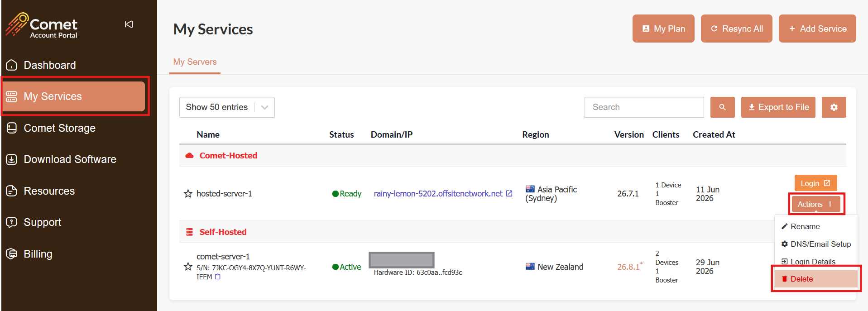Open Actions dropdown for hosted-server-1
Image resolution: width=868 pixels, height=311 pixels.
pos(815,204)
